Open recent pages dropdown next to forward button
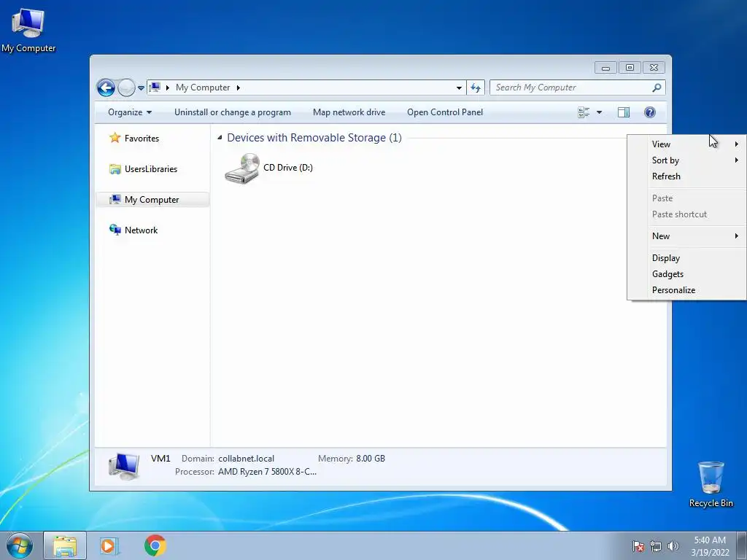Viewport: 747px width, 560px height. pos(141,88)
